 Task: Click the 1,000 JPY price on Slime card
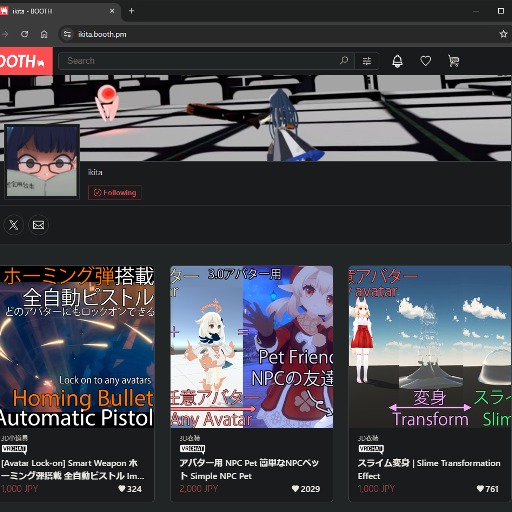(376, 489)
